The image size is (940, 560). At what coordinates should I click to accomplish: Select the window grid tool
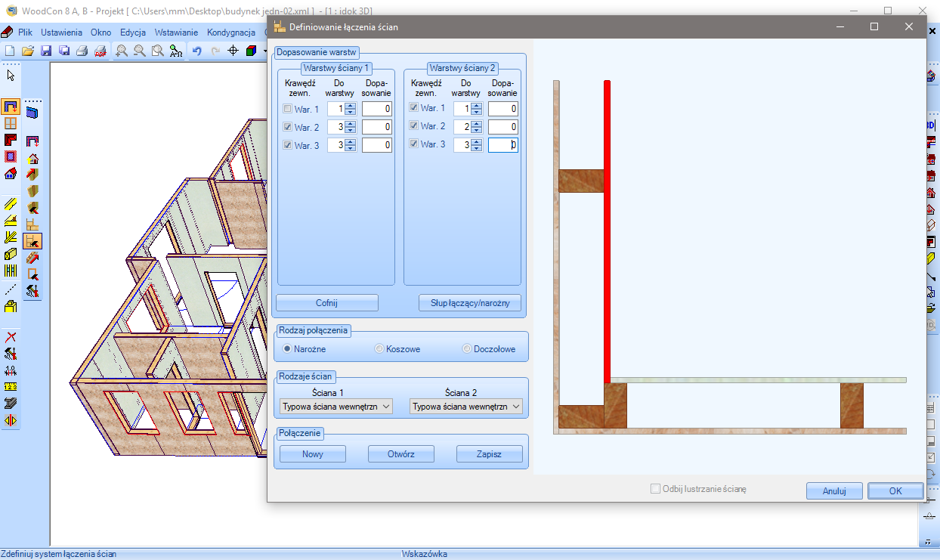11,123
